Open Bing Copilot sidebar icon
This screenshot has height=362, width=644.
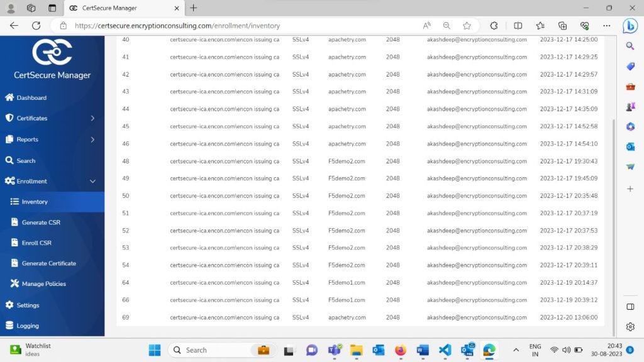pos(630,26)
